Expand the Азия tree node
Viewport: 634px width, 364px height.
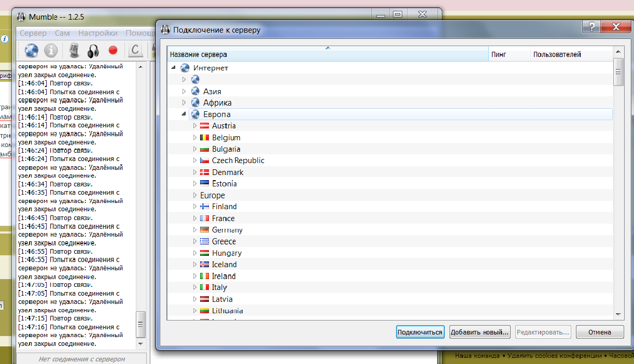pyautogui.click(x=184, y=91)
